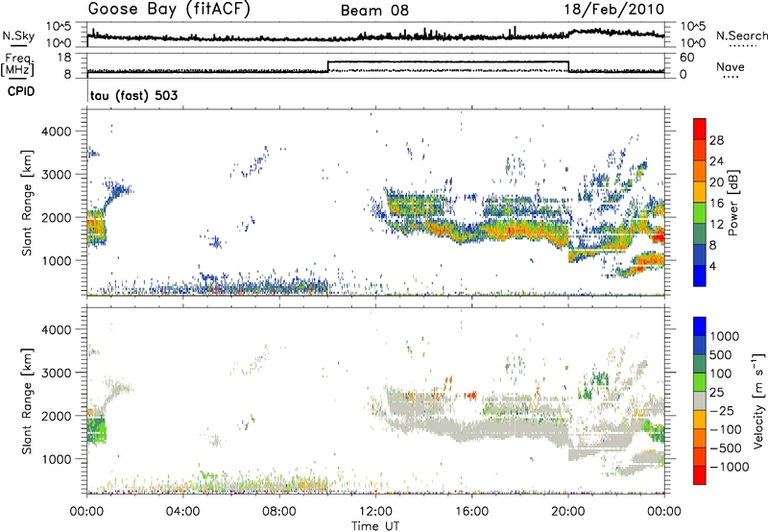Click the "N.Search" legend label
The height and width of the screenshot is (532, 768).
(741, 36)
